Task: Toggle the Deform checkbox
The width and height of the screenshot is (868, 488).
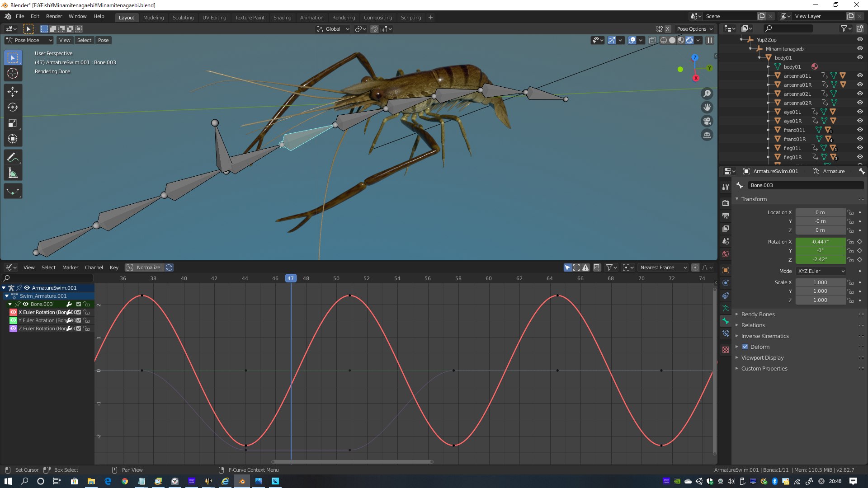Action: point(745,347)
